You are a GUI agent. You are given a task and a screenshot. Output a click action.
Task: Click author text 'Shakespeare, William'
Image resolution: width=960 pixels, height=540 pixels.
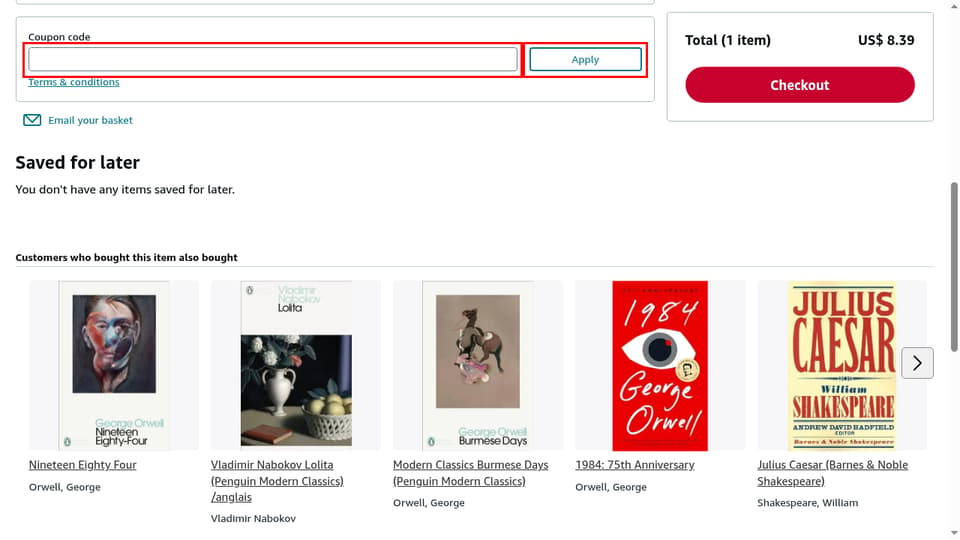808,503
